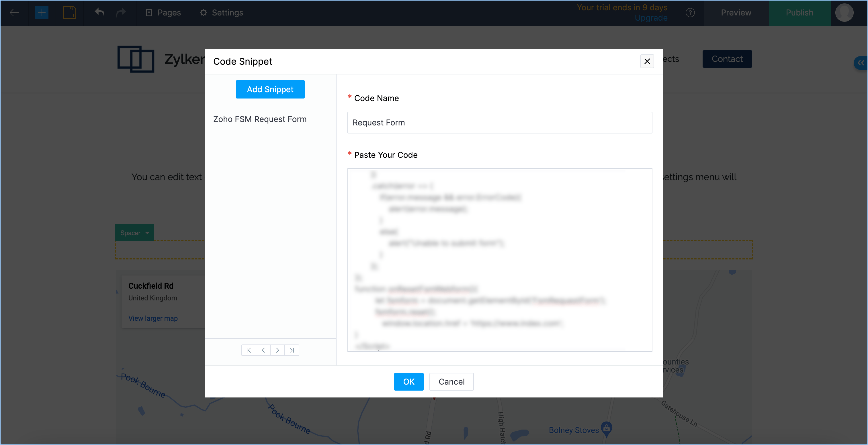Click OK to confirm the snippet
The width and height of the screenshot is (868, 445).
coord(408,382)
